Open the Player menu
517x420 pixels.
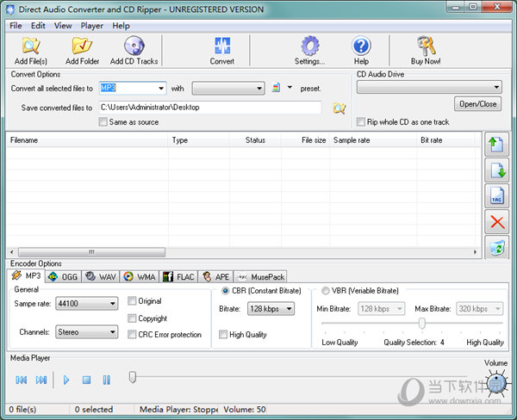[92, 26]
